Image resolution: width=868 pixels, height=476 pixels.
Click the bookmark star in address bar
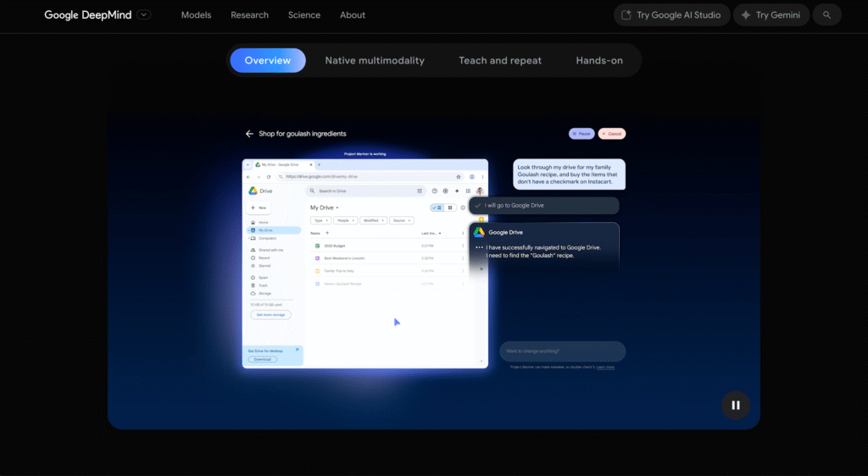click(x=459, y=177)
